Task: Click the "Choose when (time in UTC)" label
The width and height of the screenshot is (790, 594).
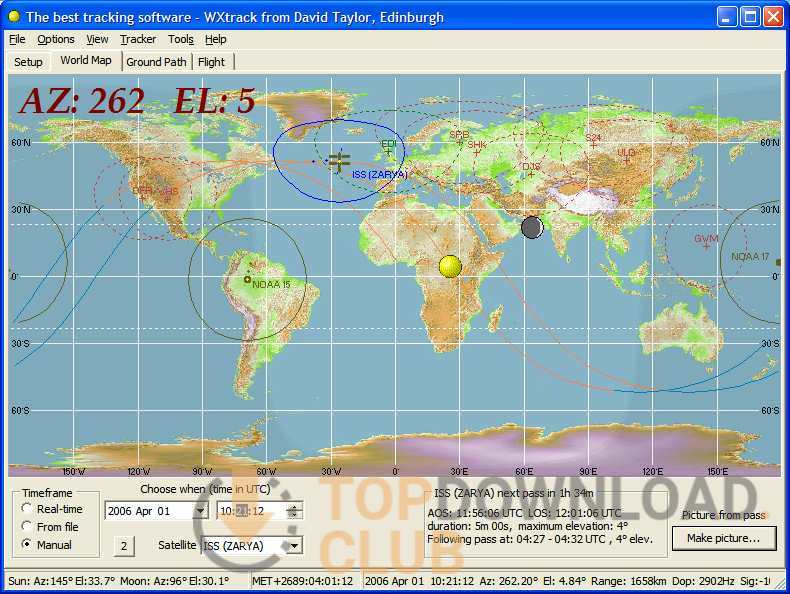Action: click(205, 489)
